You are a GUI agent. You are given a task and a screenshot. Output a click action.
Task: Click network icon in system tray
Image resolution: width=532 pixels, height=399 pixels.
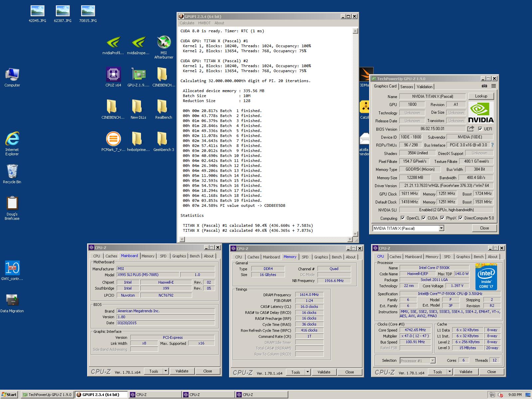point(492,395)
